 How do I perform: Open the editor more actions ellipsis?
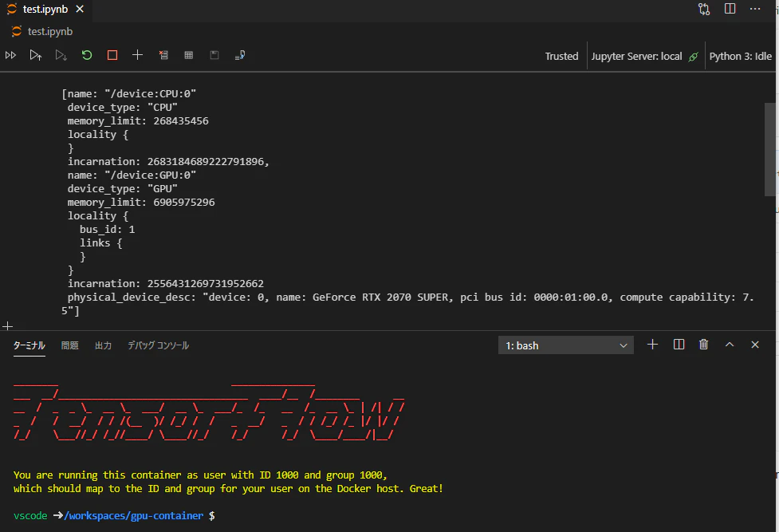755,9
